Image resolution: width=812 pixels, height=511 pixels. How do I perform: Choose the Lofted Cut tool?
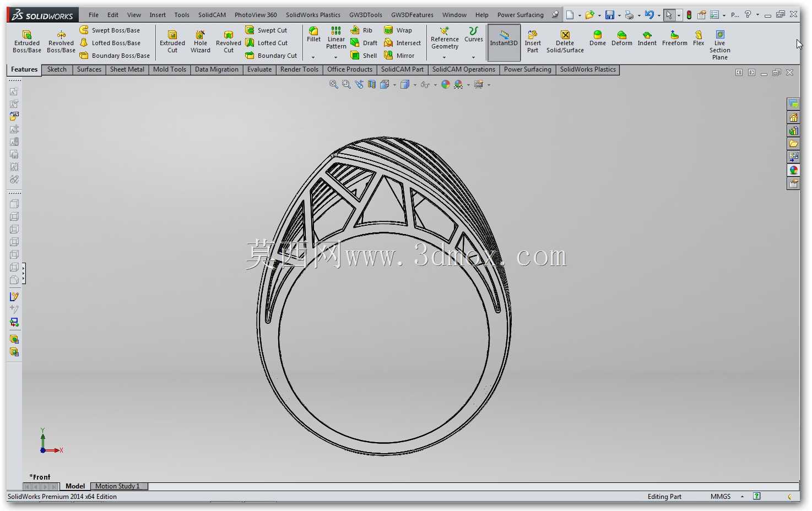(x=267, y=43)
